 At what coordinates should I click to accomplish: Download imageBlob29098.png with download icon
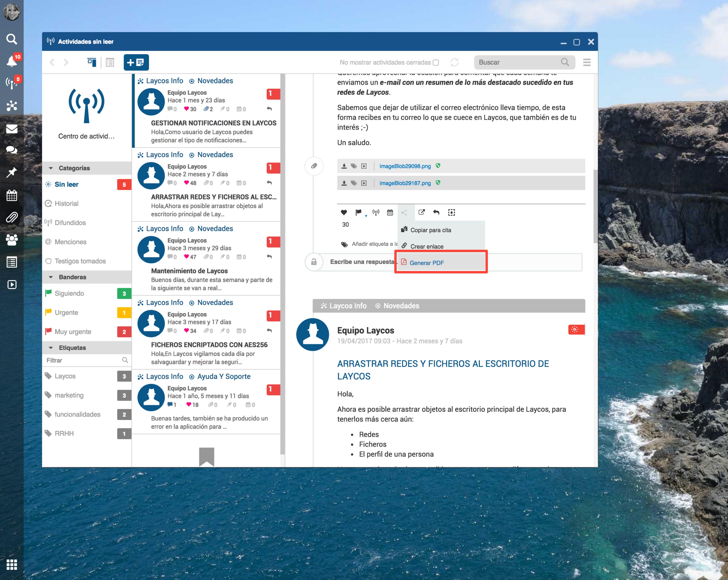pyautogui.click(x=344, y=166)
